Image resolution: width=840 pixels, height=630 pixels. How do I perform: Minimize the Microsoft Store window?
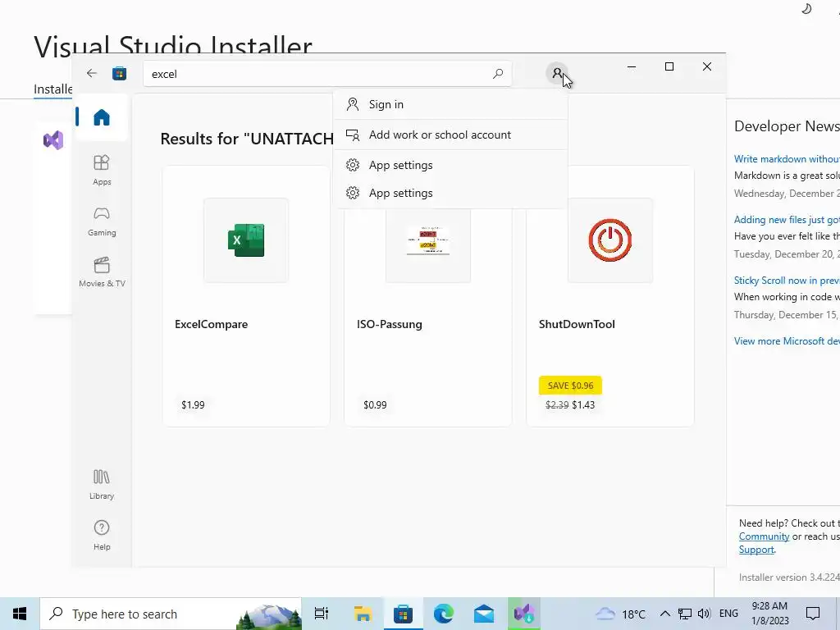pyautogui.click(x=632, y=66)
